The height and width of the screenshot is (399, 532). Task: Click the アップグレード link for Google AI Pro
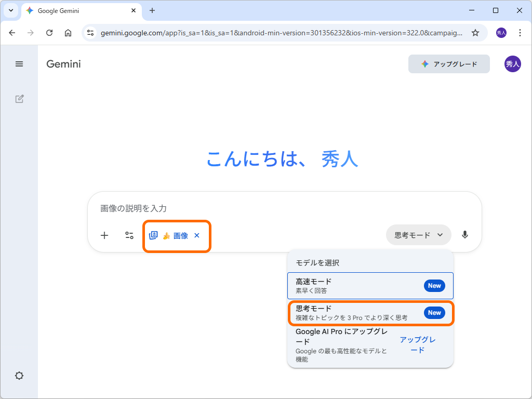(x=418, y=345)
